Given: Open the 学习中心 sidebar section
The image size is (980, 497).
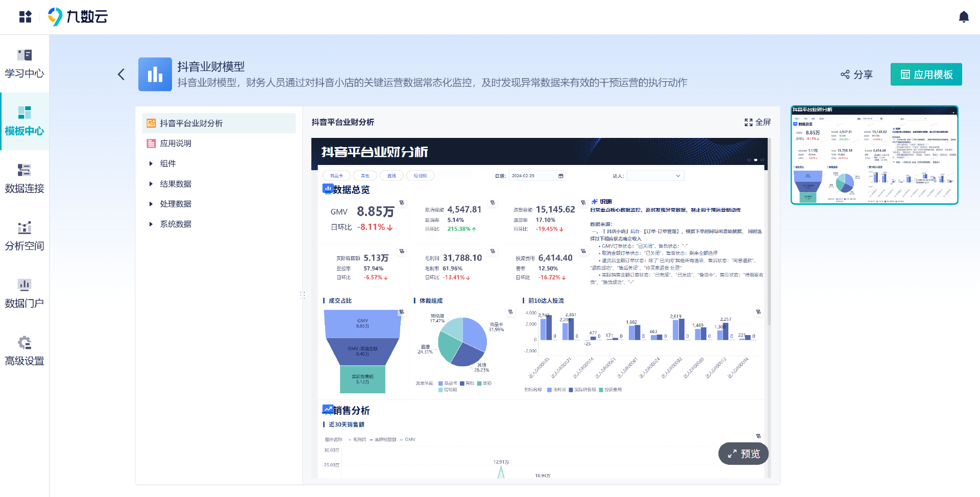Looking at the screenshot, I should (x=24, y=63).
